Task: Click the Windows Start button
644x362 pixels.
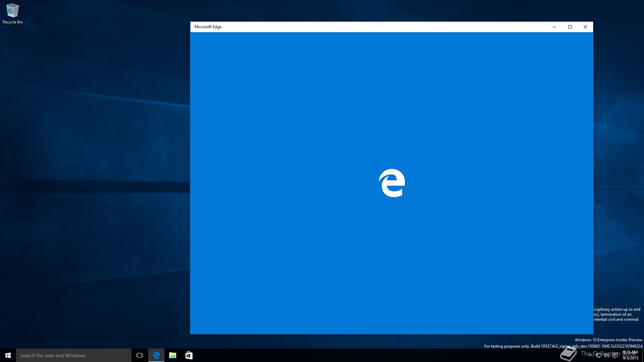Action: [8, 355]
